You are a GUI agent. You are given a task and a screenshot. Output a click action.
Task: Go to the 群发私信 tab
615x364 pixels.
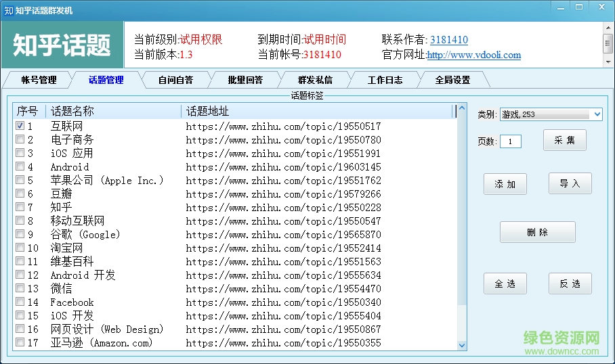[x=315, y=80]
